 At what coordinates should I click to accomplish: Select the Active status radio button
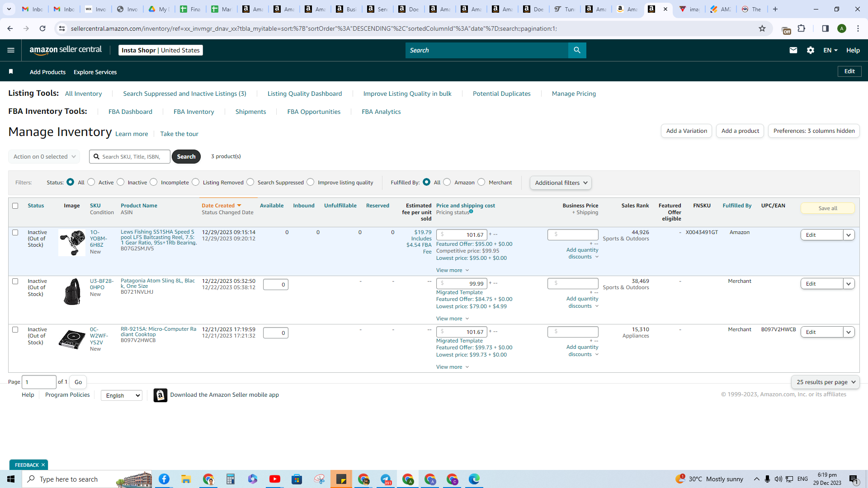pyautogui.click(x=91, y=182)
